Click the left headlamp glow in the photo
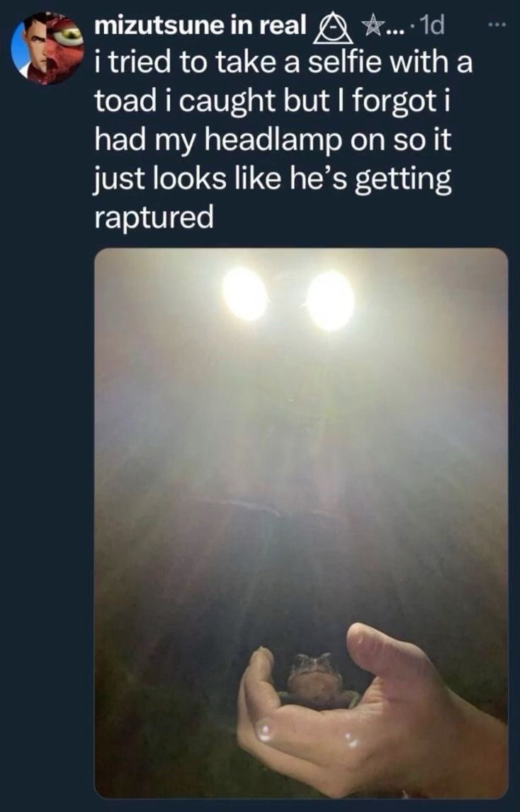The width and height of the screenshot is (520, 812). (x=244, y=294)
